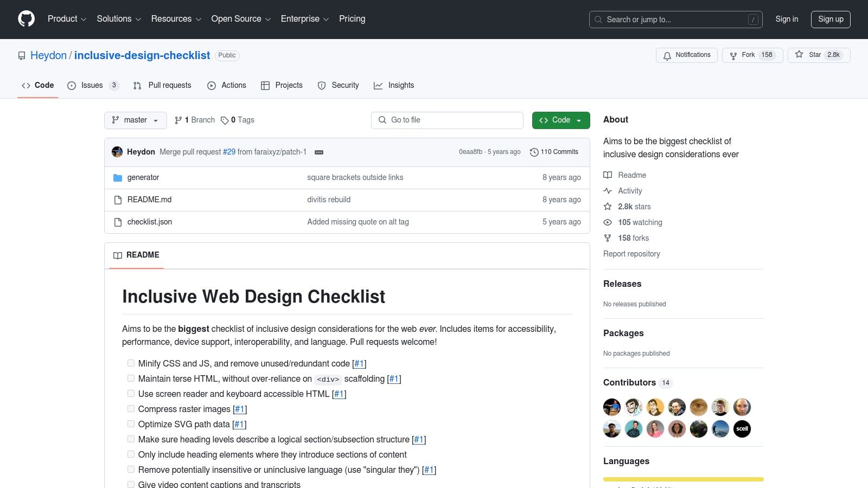Click the branch icon next to 1 Branch
The height and width of the screenshot is (488, 868).
(x=178, y=120)
